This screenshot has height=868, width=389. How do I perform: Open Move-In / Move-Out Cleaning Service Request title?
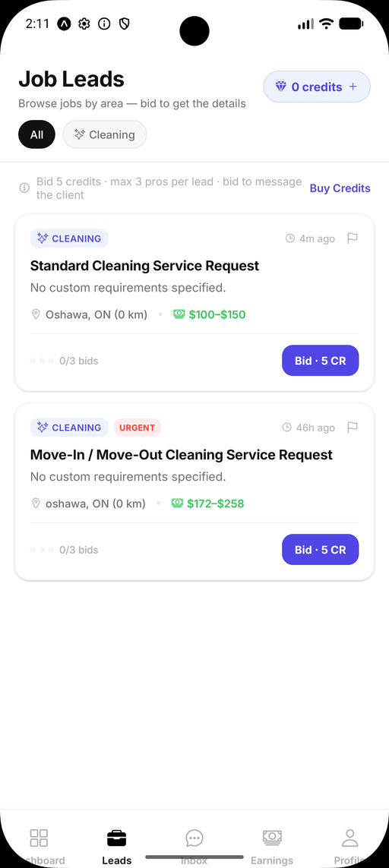(181, 454)
